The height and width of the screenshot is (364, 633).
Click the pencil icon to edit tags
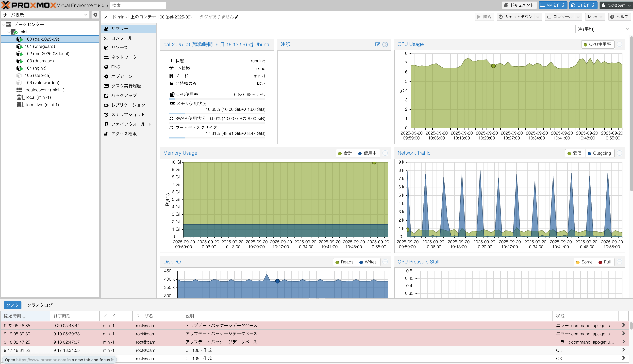(x=236, y=17)
